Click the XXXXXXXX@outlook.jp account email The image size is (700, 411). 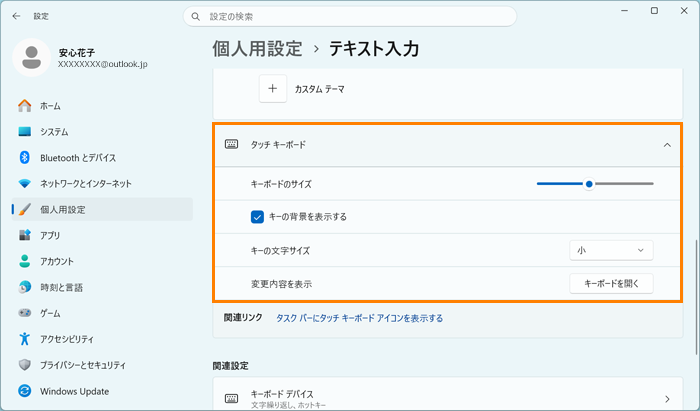point(102,64)
